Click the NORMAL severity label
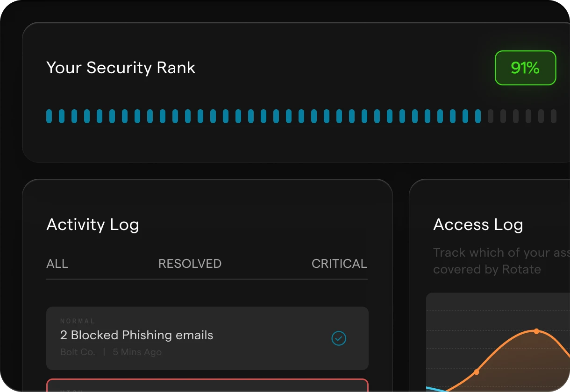The width and height of the screenshot is (570, 392). pos(78,321)
